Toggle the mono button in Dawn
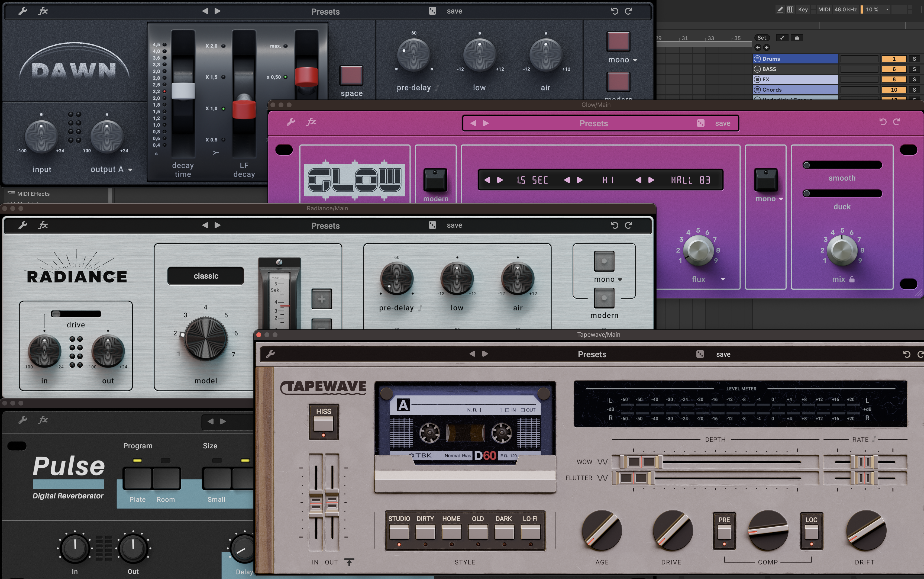Screen dimensions: 924x579 tap(618, 41)
